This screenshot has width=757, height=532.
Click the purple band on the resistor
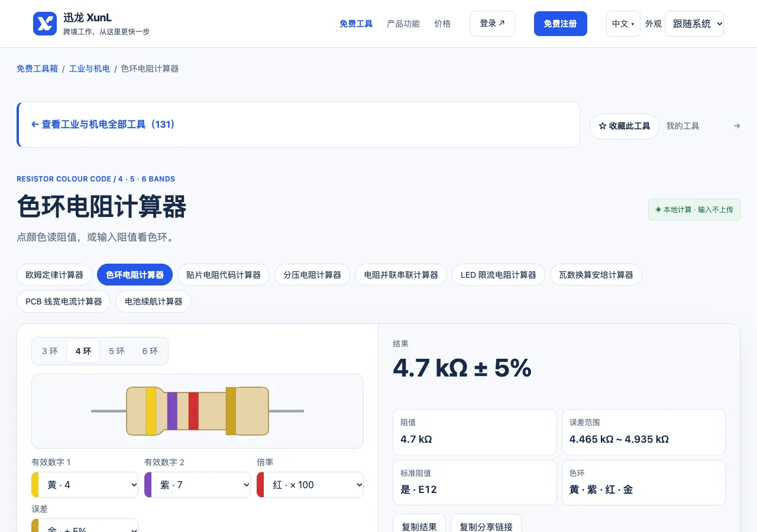[x=172, y=411]
